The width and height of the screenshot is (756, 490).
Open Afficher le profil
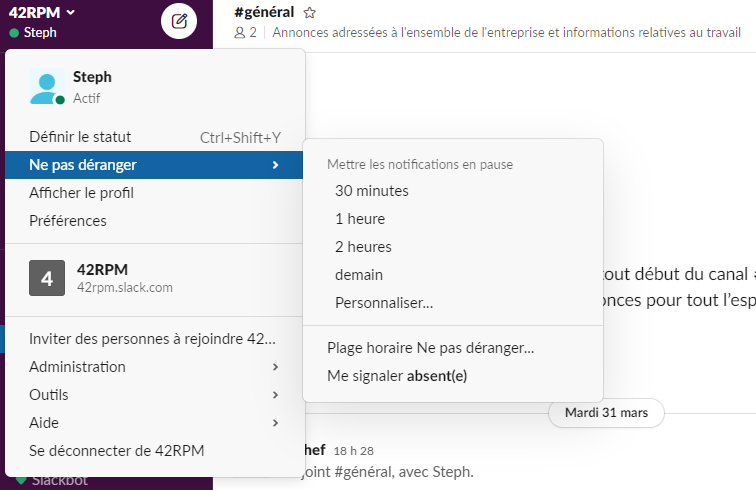[x=154, y=193]
